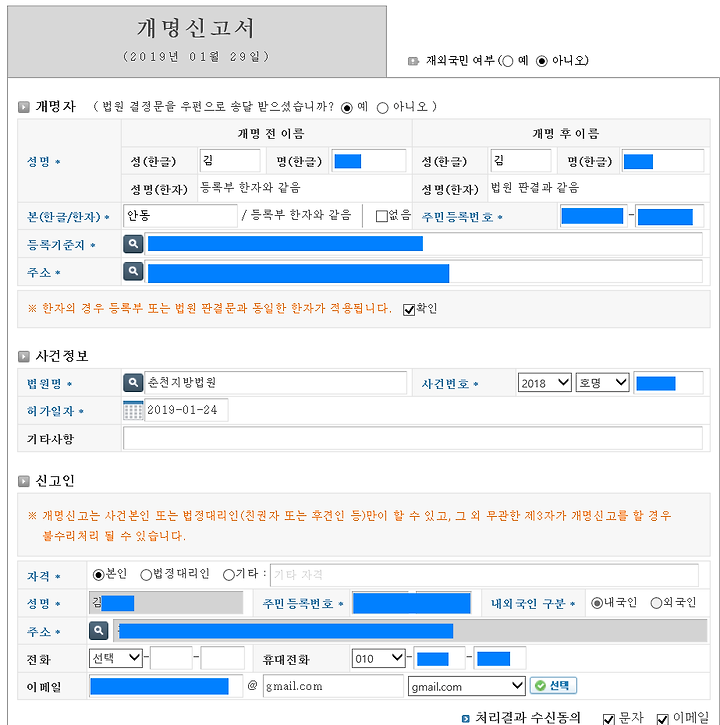
Task: Click the email domain text field gmail.com
Action: 333,686
